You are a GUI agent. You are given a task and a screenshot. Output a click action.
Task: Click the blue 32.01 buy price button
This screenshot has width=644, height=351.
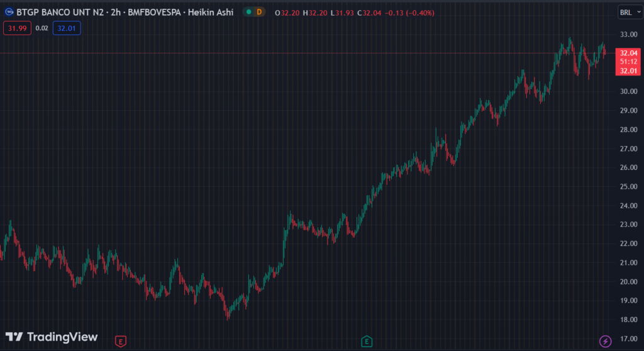(67, 28)
